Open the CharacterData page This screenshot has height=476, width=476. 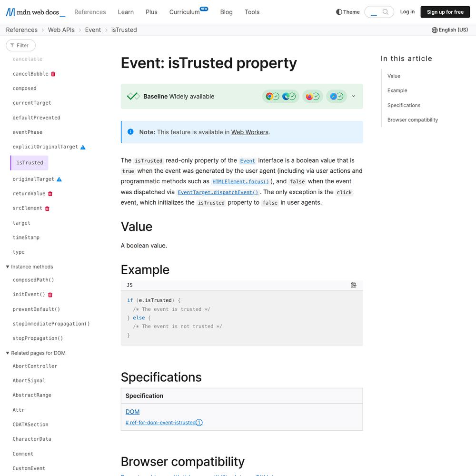[32, 439]
